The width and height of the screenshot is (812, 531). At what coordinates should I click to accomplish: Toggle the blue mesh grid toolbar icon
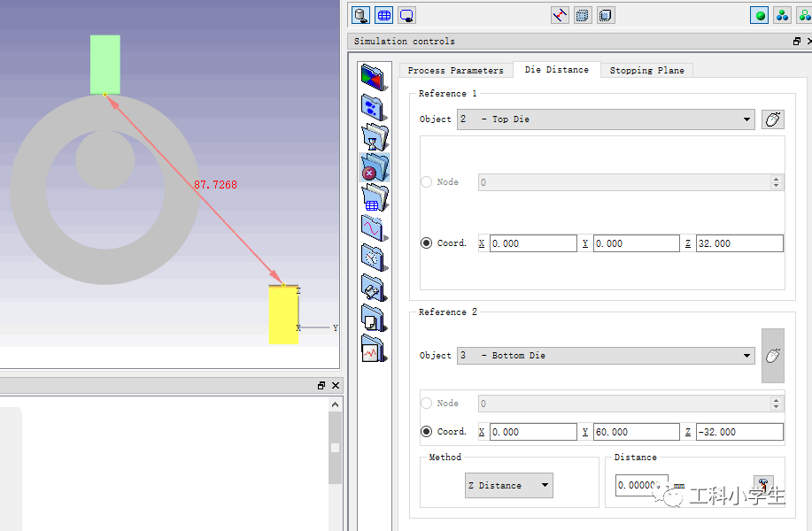[x=383, y=15]
